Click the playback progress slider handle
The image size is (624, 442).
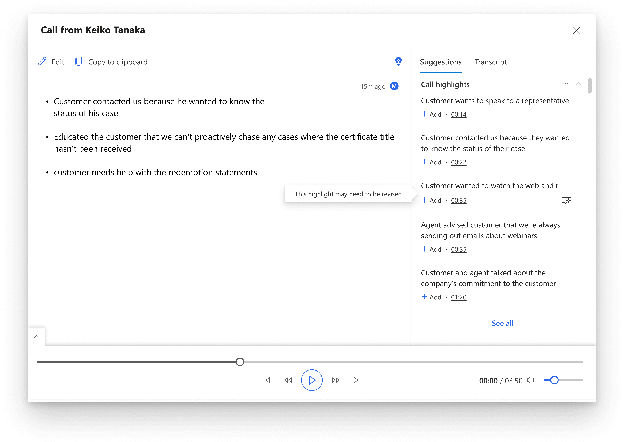(x=240, y=362)
